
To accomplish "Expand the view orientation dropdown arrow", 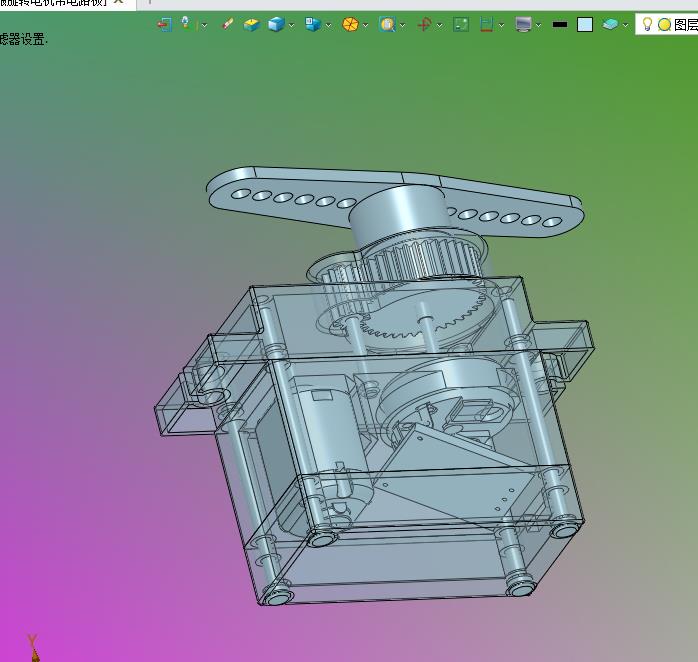I will point(329,25).
